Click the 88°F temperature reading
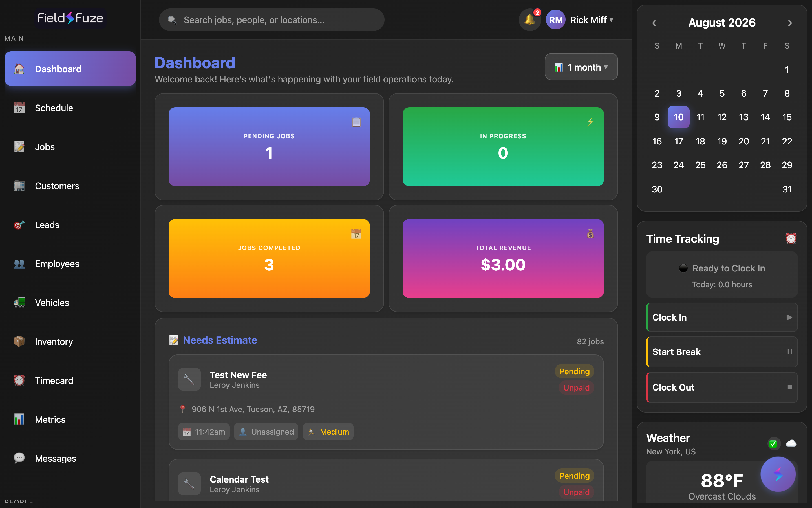Screen dimensions: 812x508 [x=722, y=480]
